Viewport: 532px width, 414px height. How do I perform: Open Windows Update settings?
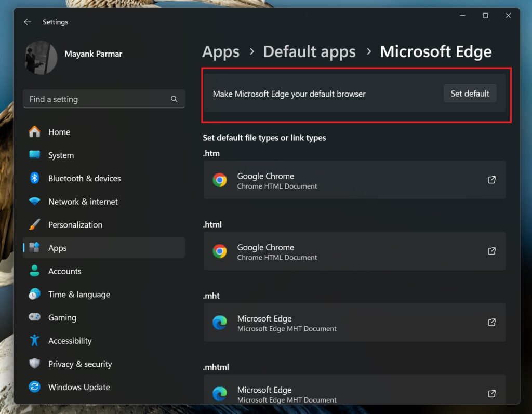tap(78, 387)
